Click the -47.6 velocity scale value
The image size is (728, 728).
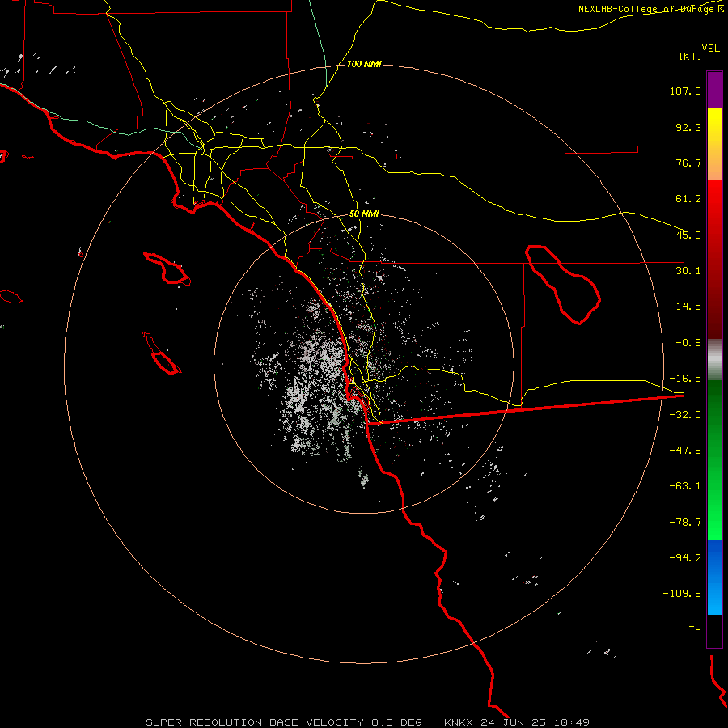tap(685, 451)
